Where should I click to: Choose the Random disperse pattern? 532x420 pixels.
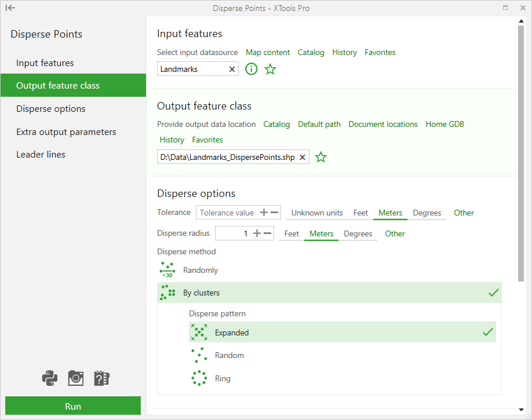click(229, 355)
